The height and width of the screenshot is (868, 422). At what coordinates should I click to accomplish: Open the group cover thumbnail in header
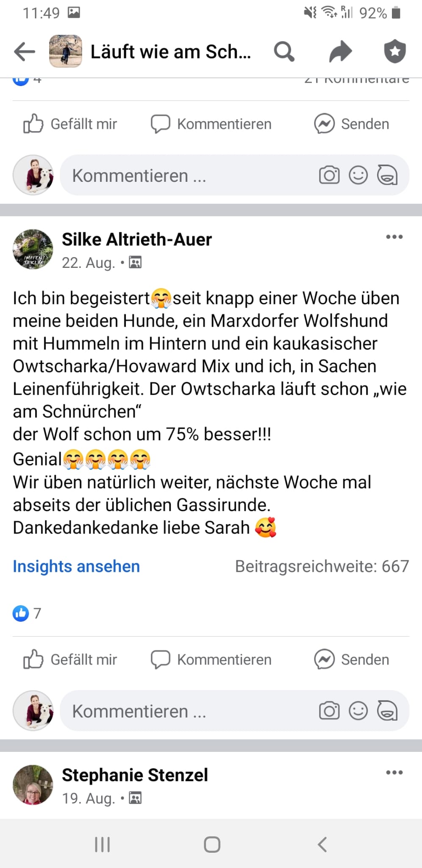pos(65,51)
